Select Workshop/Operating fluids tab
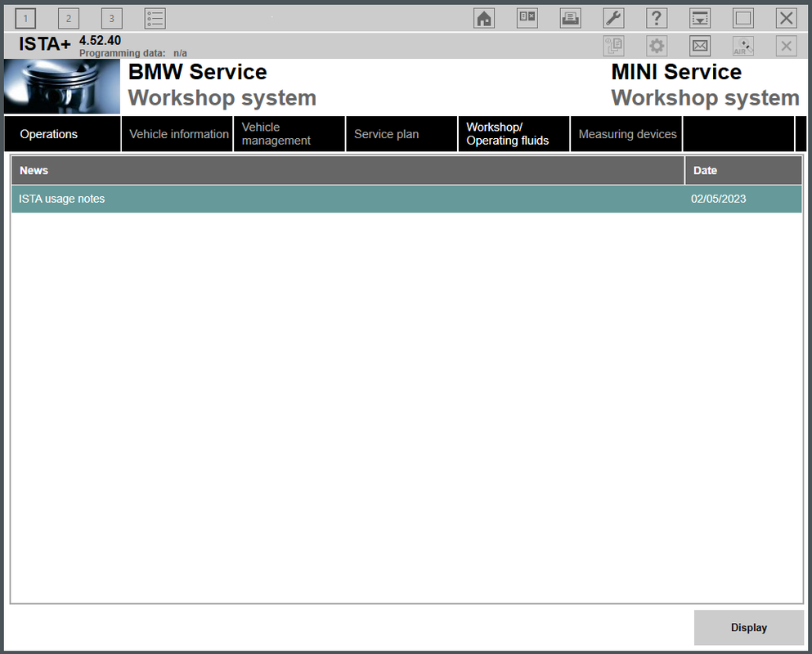This screenshot has height=654, width=812. point(514,134)
